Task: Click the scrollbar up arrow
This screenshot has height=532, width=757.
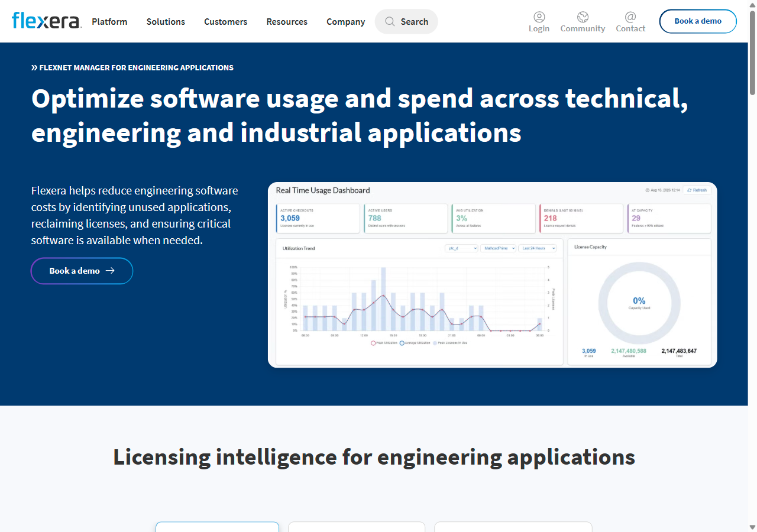Action: [752, 4]
